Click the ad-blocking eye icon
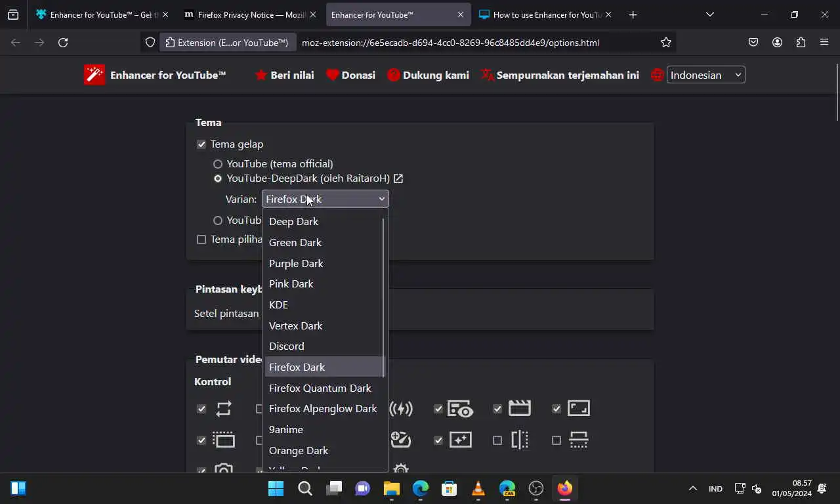 (x=460, y=409)
